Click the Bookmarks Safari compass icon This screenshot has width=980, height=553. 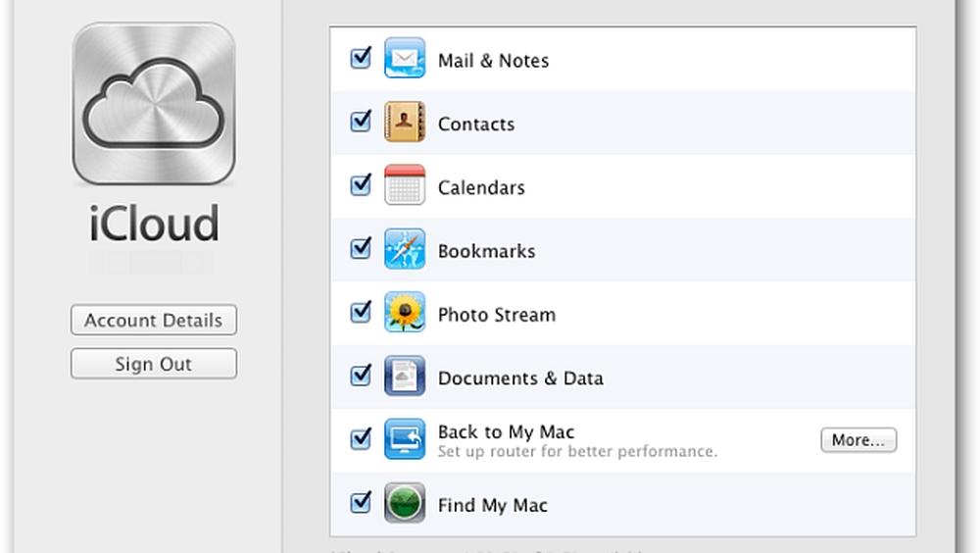[x=404, y=249]
